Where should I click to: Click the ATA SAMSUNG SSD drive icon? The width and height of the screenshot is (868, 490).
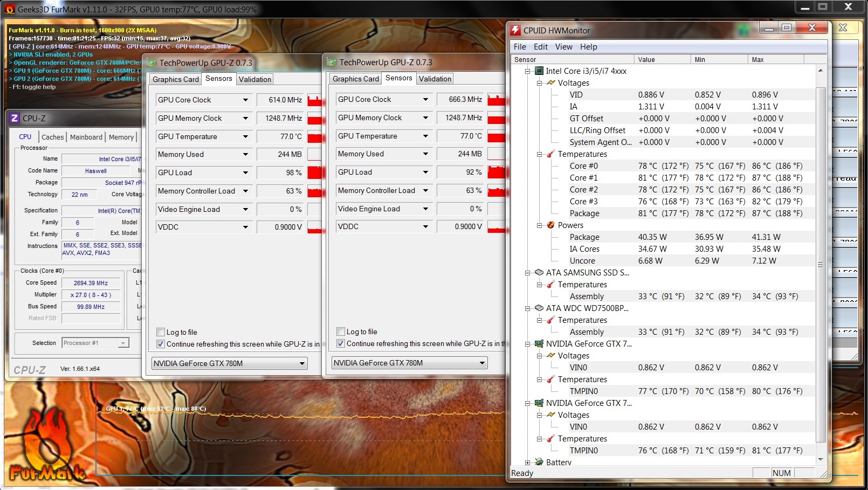[539, 272]
